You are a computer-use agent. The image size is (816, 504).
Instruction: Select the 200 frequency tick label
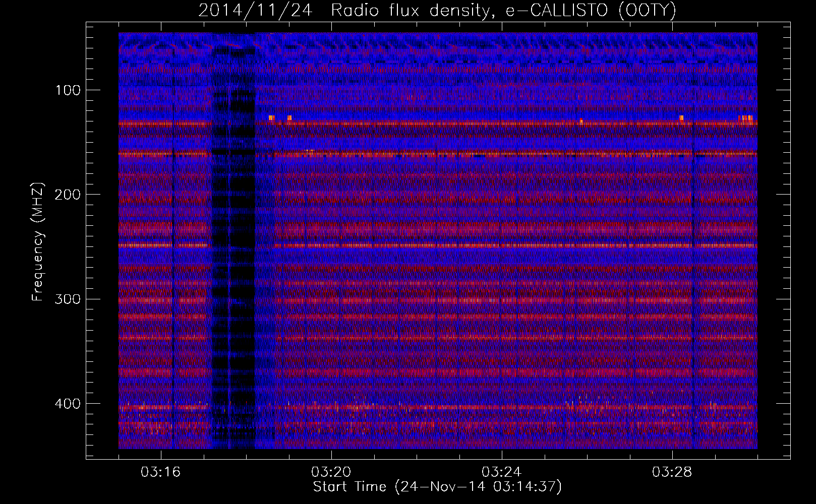68,195
